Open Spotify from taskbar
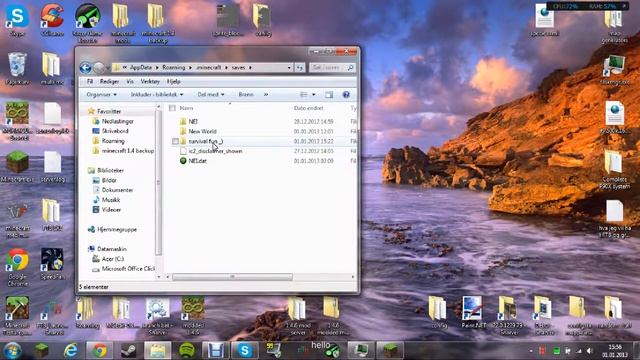The width and height of the screenshot is (640, 360). tap(187, 350)
